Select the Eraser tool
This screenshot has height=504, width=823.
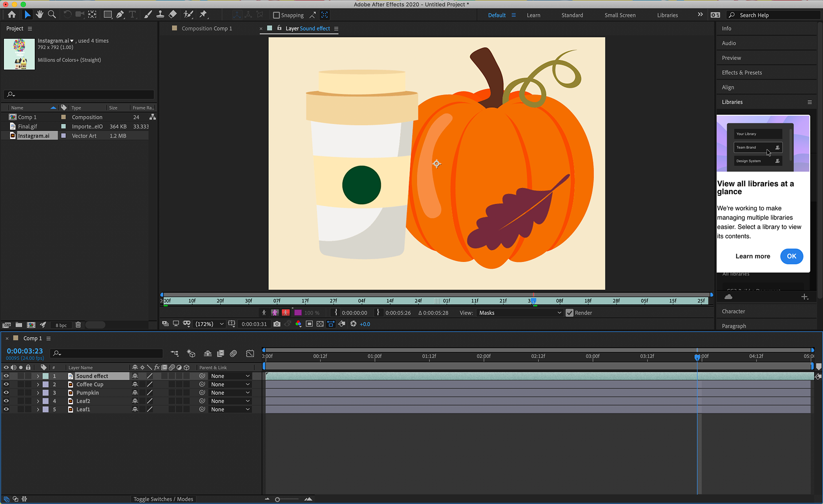[172, 15]
